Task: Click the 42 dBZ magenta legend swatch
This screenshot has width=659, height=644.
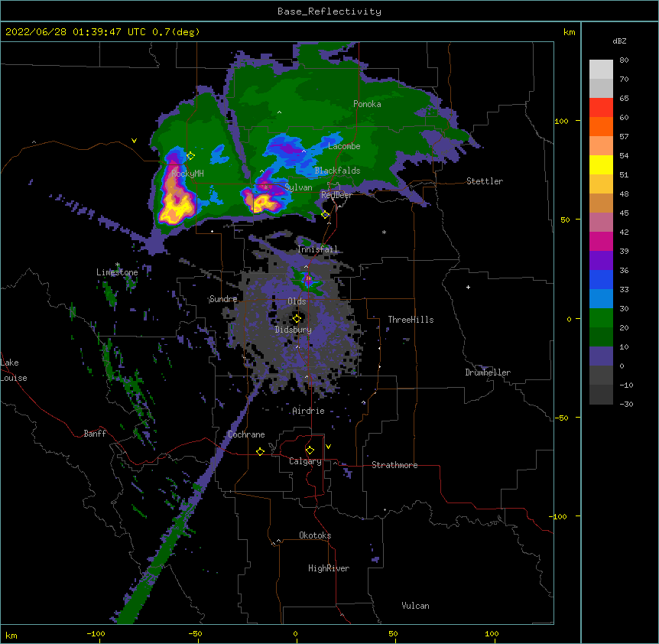Action: tap(601, 241)
